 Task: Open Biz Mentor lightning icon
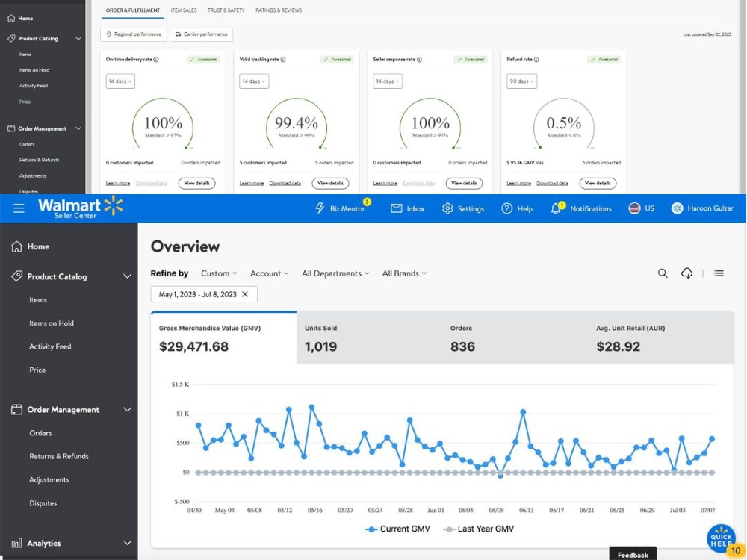(320, 208)
